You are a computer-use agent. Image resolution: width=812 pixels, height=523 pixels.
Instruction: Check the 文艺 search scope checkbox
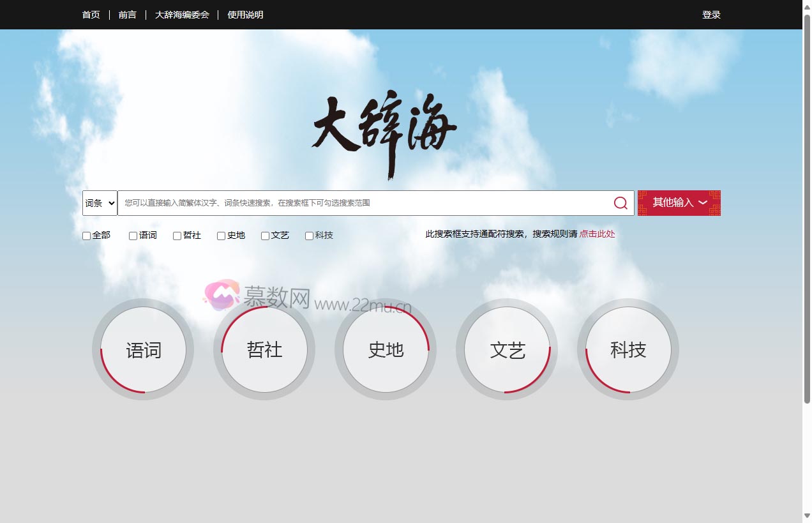pos(265,236)
